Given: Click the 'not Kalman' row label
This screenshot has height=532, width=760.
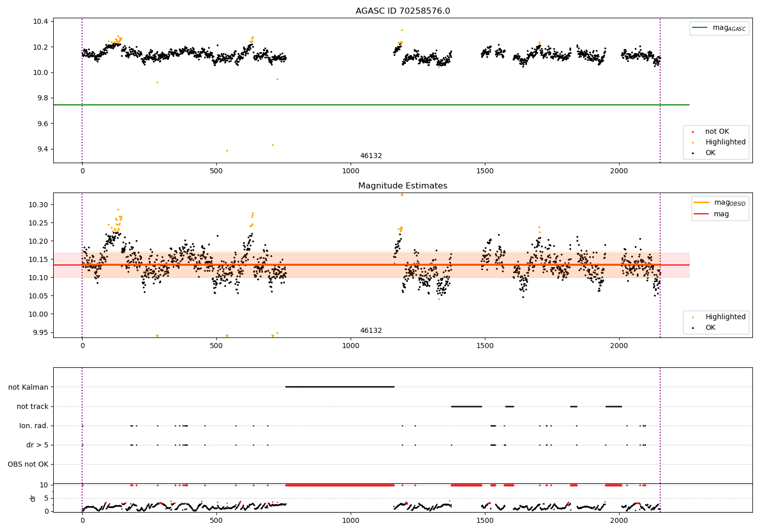Looking at the screenshot, I should (28, 388).
